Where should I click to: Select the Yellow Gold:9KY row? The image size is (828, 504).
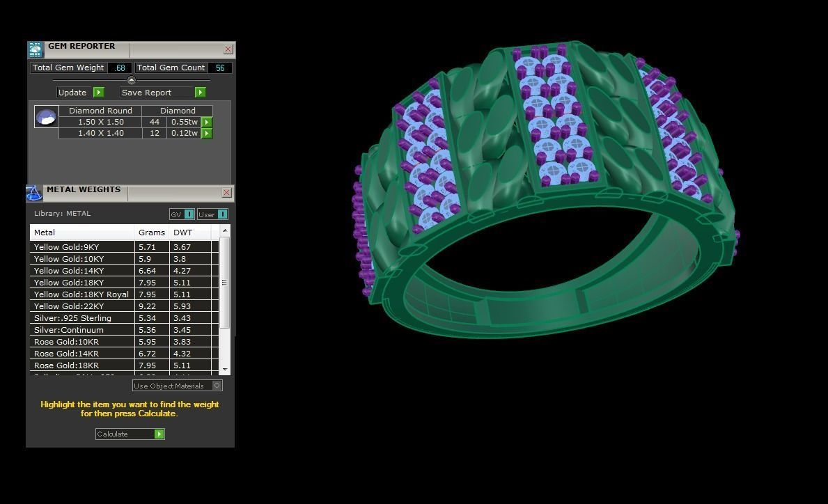(124, 247)
